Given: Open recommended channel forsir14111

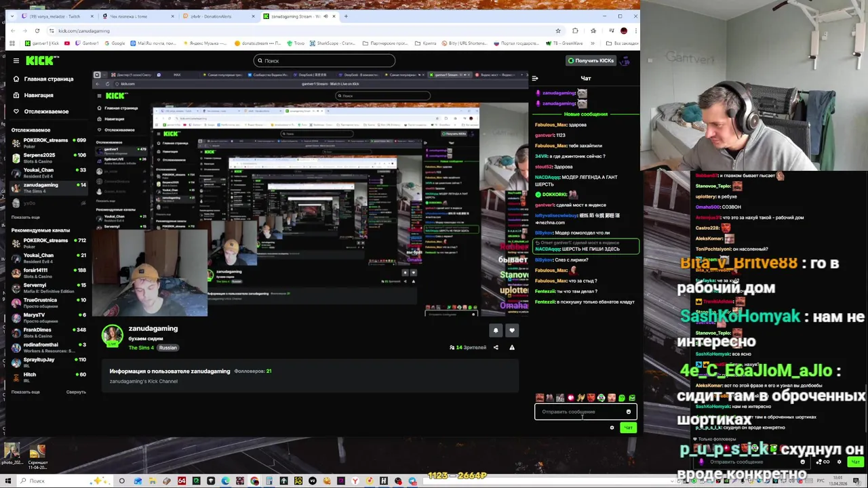Looking at the screenshot, I should (x=49, y=272).
